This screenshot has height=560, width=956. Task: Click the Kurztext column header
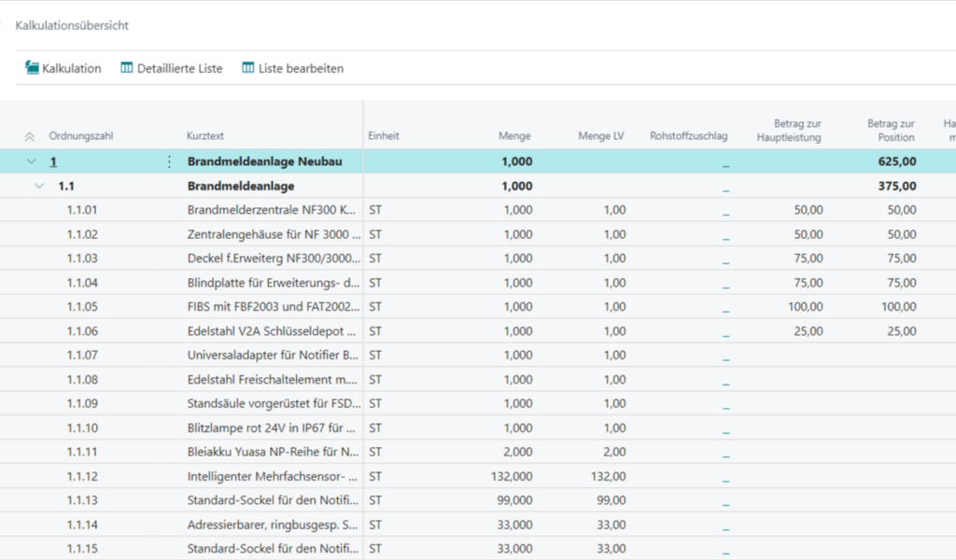[x=205, y=136]
